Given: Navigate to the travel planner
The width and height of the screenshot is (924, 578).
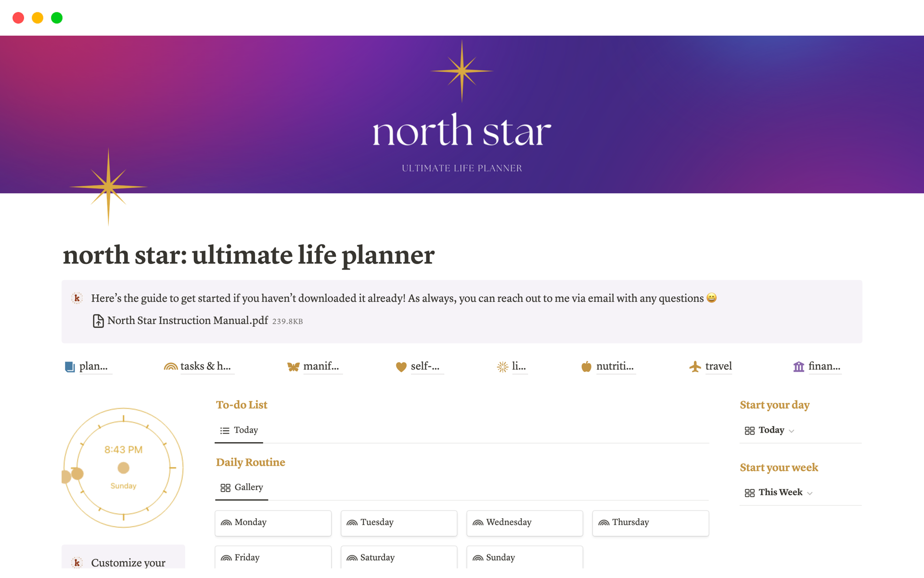Looking at the screenshot, I should pyautogui.click(x=717, y=365).
